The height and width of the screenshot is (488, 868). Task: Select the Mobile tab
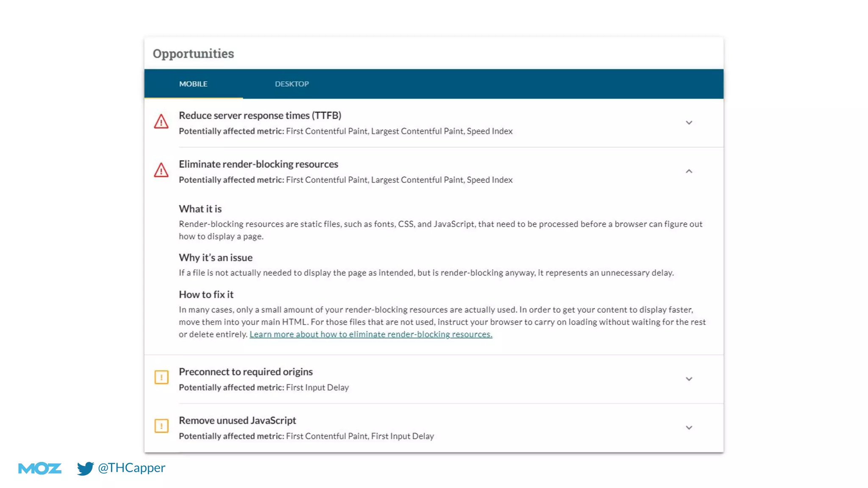coord(193,84)
